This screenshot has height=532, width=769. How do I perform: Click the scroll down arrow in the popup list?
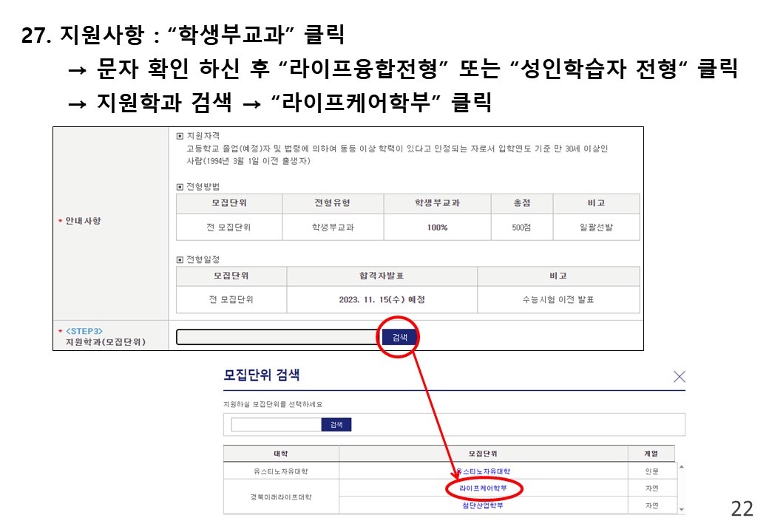pos(681,510)
